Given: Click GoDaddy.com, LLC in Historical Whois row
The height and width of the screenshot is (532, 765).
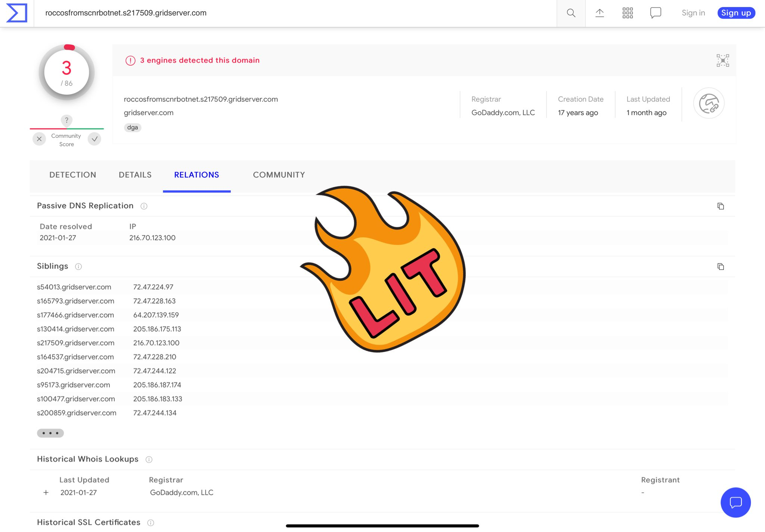Looking at the screenshot, I should coord(182,492).
